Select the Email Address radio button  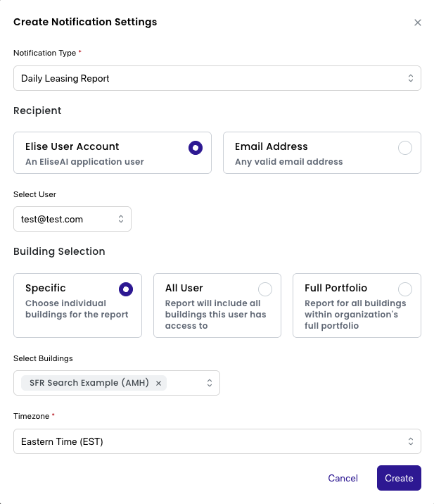tap(404, 148)
